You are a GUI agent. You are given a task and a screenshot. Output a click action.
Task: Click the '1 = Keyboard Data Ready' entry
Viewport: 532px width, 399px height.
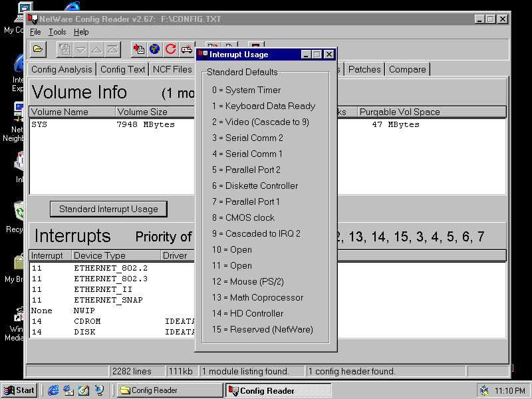tap(263, 106)
